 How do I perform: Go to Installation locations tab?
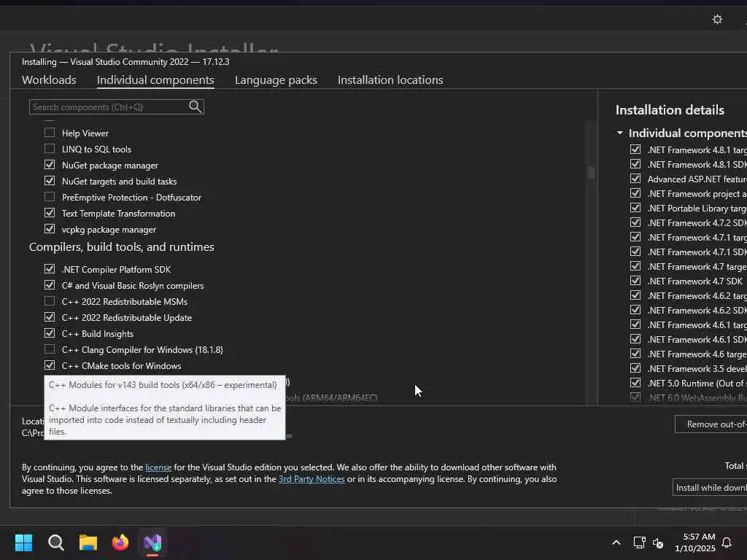[390, 80]
